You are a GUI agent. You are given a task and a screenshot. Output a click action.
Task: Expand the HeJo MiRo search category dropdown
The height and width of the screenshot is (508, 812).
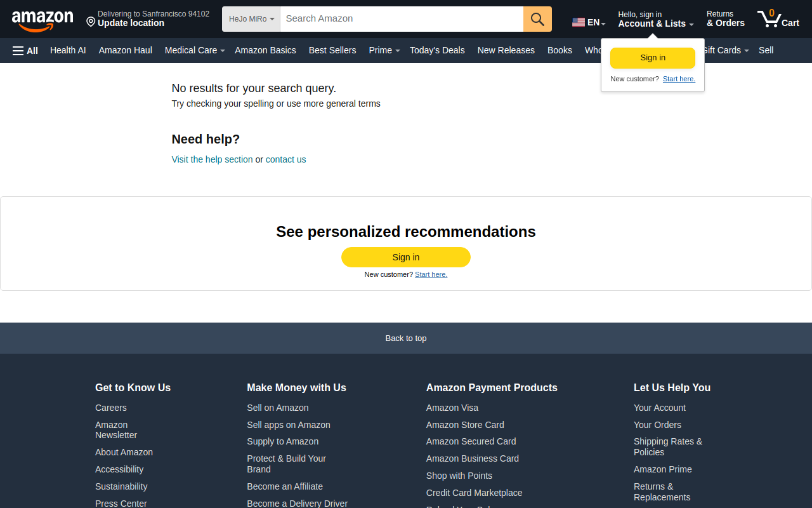click(x=251, y=19)
